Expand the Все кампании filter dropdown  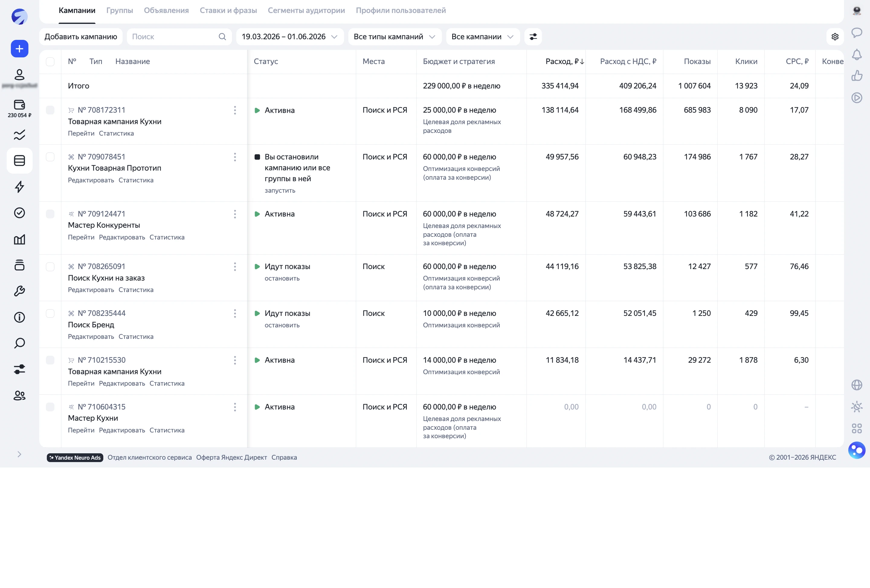click(x=482, y=37)
